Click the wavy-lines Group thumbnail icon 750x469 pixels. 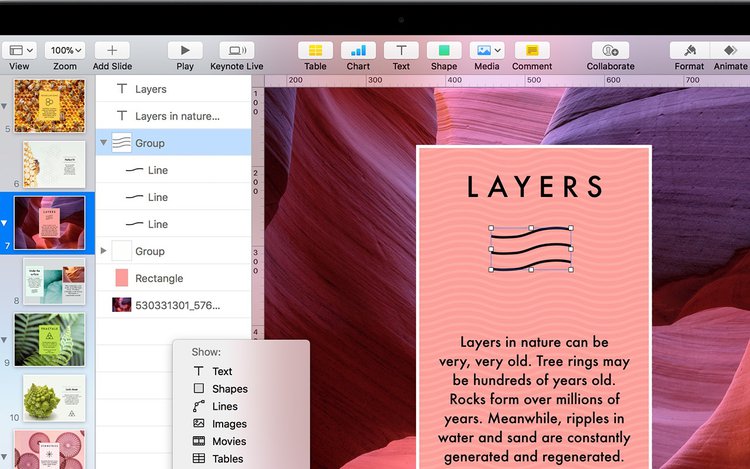121,142
